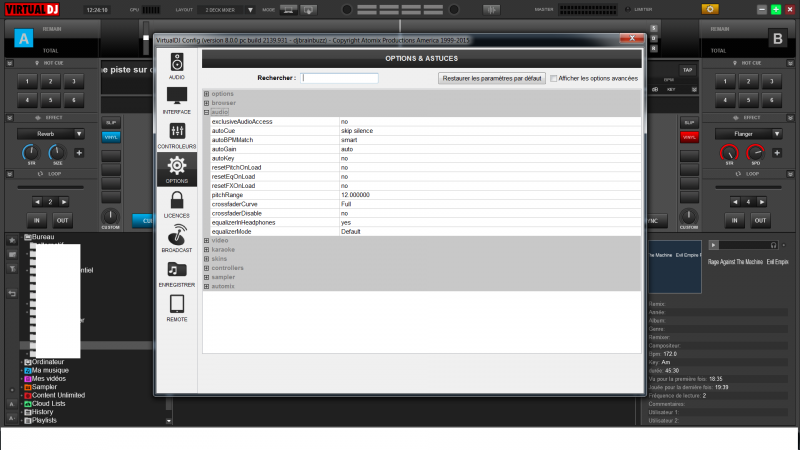Click the yellow settings gear in title bar

tap(710, 9)
